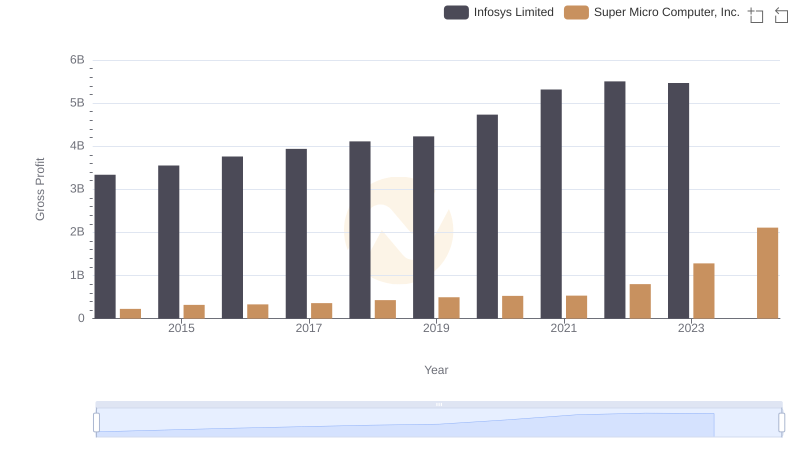This screenshot has height=461, width=800.
Task: Click the '2015' x-axis label
Action: 181,328
